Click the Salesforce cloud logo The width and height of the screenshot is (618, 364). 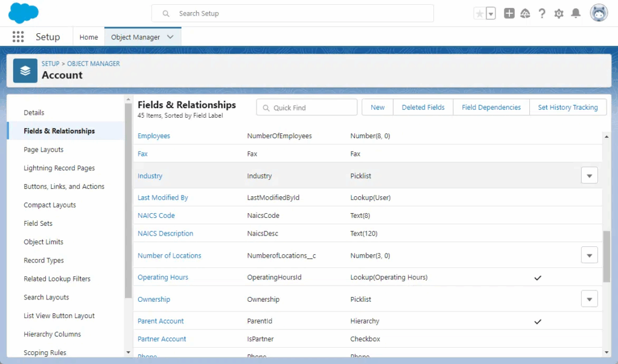(x=24, y=13)
